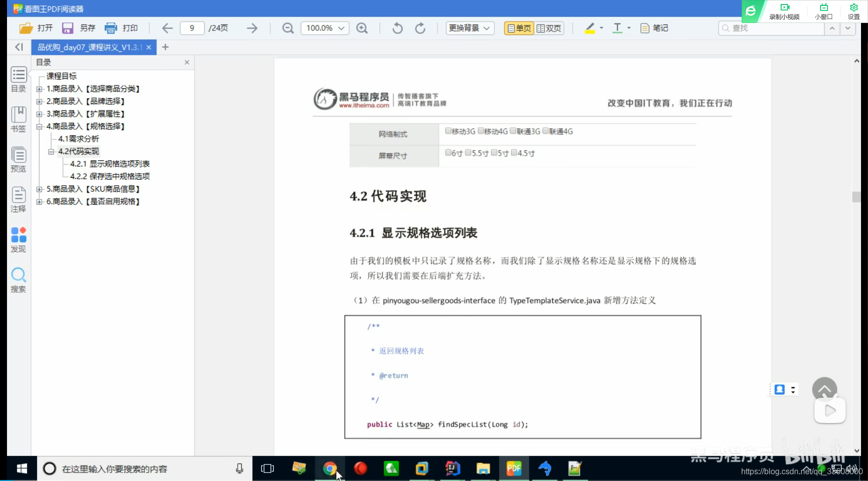Click the scrollbar up arrow
Viewport: 868px width, 481px height.
[857, 61]
